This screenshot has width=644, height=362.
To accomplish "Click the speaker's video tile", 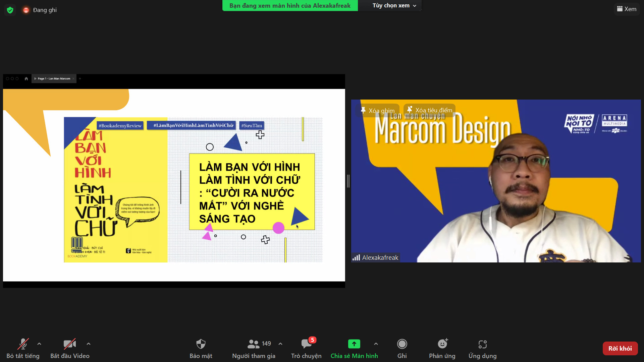I will pyautogui.click(x=496, y=181).
